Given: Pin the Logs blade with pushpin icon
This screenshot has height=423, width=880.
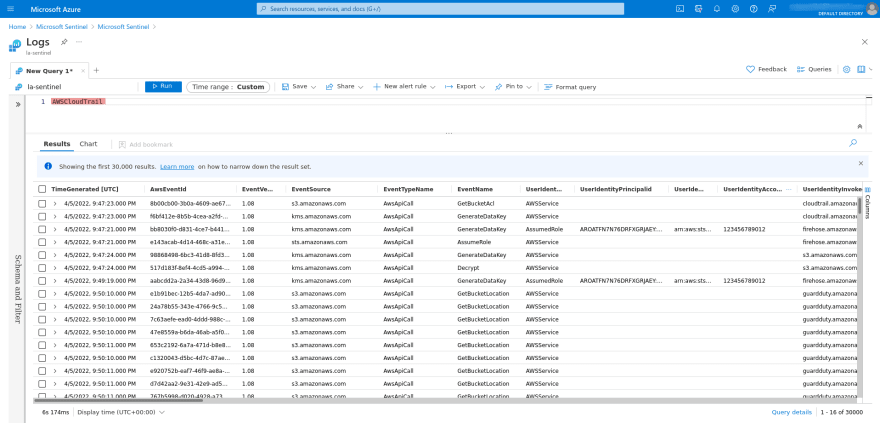Looking at the screenshot, I should (x=64, y=42).
